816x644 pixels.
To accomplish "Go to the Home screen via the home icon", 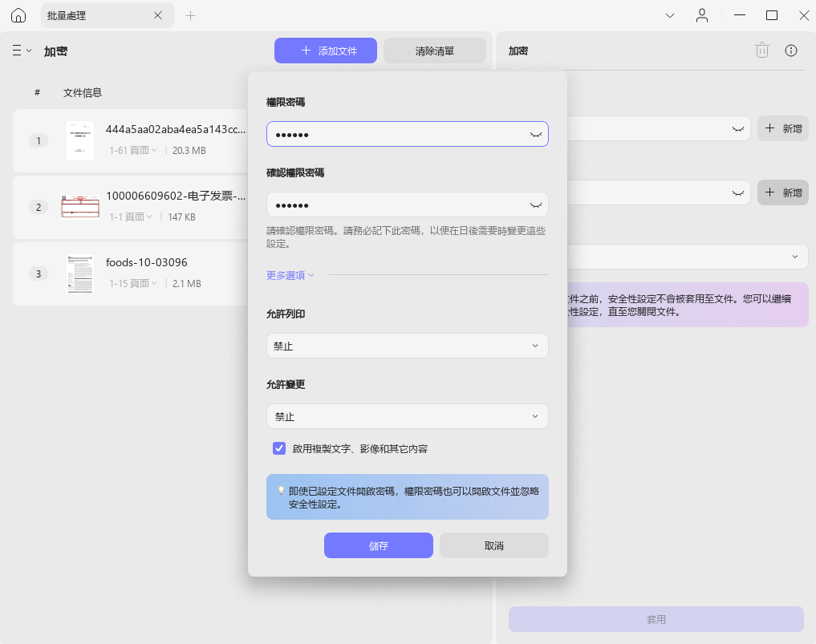I will pyautogui.click(x=18, y=14).
